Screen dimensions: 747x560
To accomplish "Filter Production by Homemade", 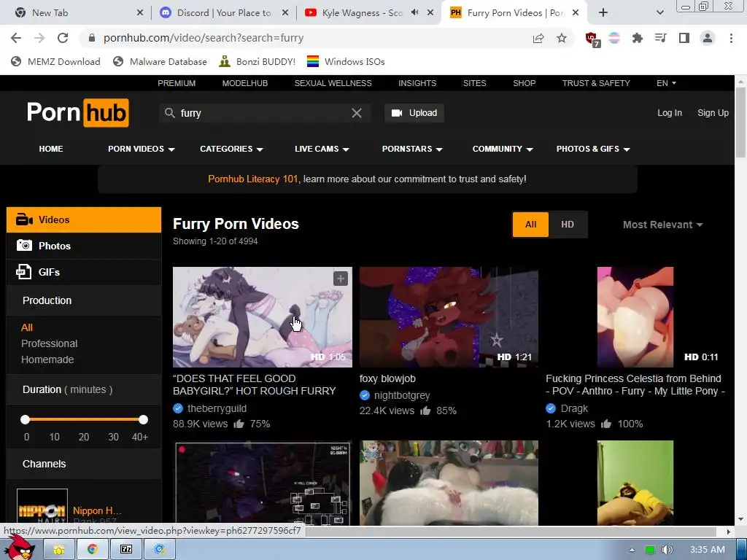I will pyautogui.click(x=47, y=359).
